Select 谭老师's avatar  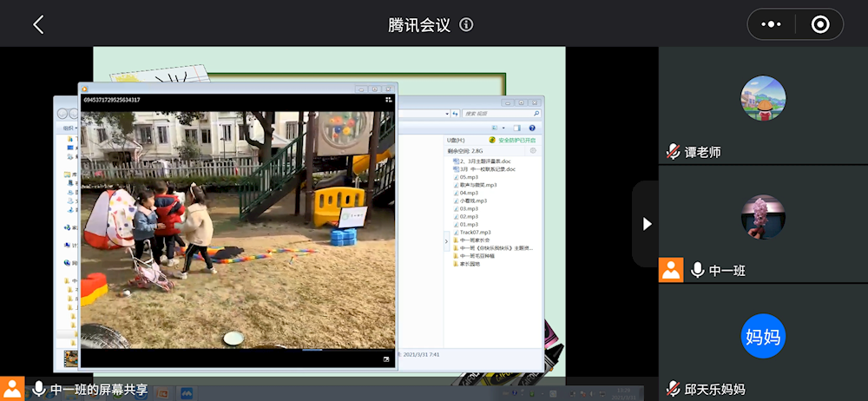coord(763,99)
